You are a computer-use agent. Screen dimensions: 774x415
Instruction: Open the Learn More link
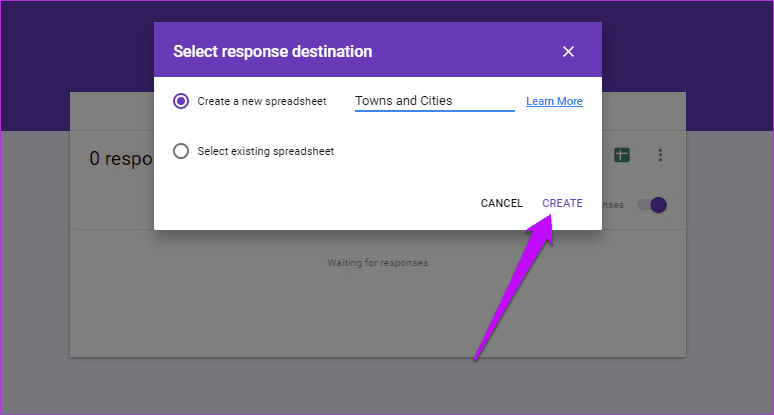[x=554, y=101]
